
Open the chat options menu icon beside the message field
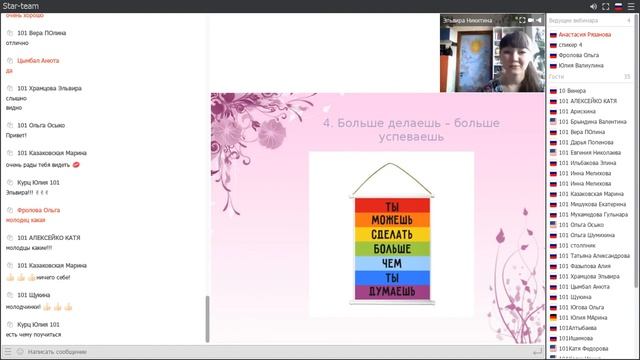[x=8, y=351]
